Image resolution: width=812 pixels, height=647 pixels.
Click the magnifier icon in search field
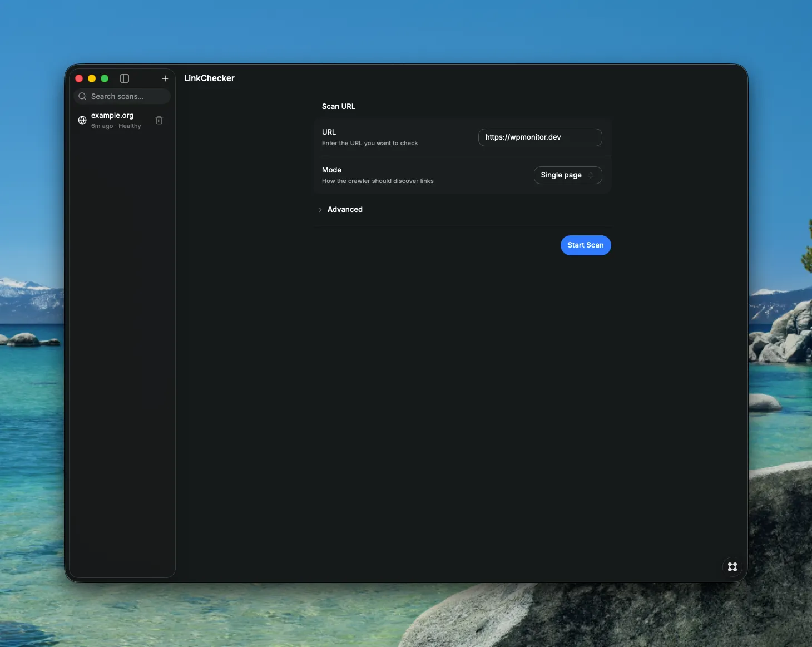(82, 96)
